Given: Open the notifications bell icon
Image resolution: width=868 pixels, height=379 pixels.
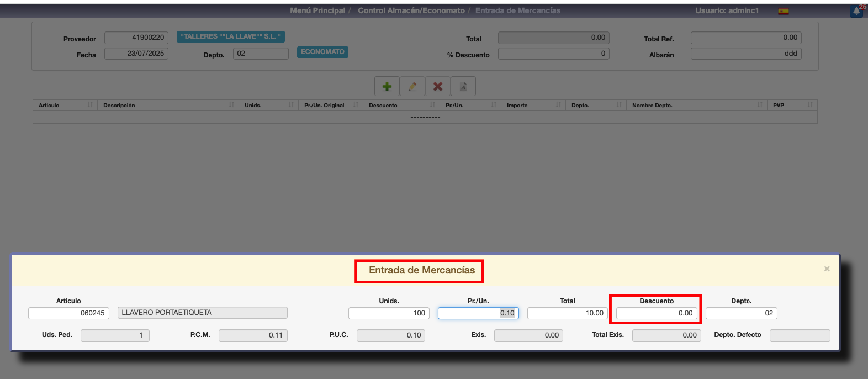Looking at the screenshot, I should pyautogui.click(x=856, y=10).
